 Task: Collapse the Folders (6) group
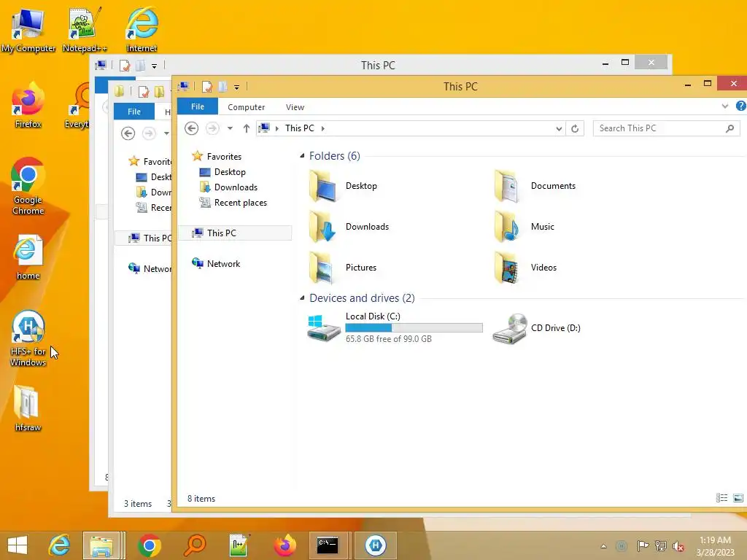point(302,156)
